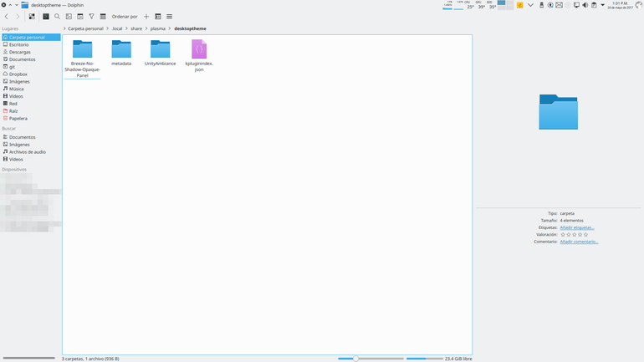The image size is (644, 362).
Task: Open 'Escritorio' in the sidebar
Action: (x=31, y=45)
